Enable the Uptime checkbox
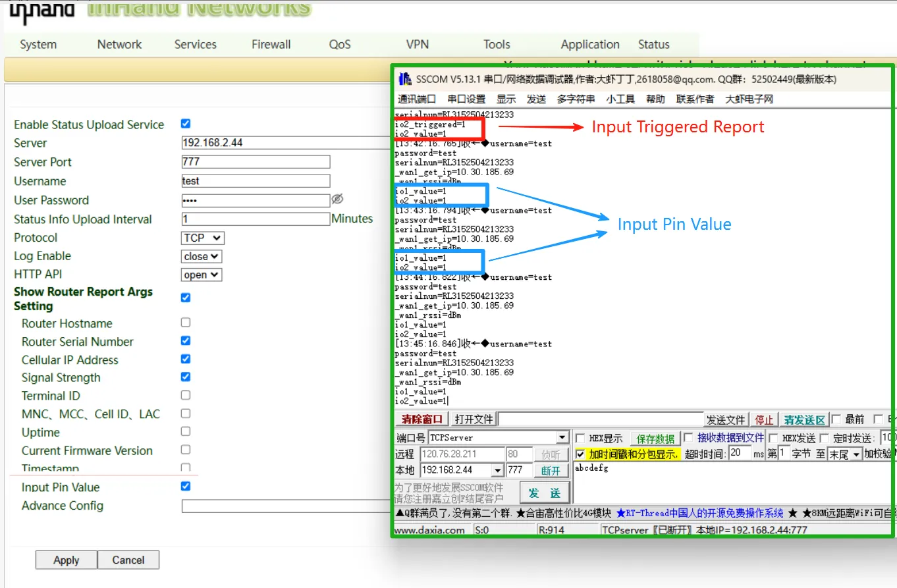The height and width of the screenshot is (588, 897). [186, 431]
